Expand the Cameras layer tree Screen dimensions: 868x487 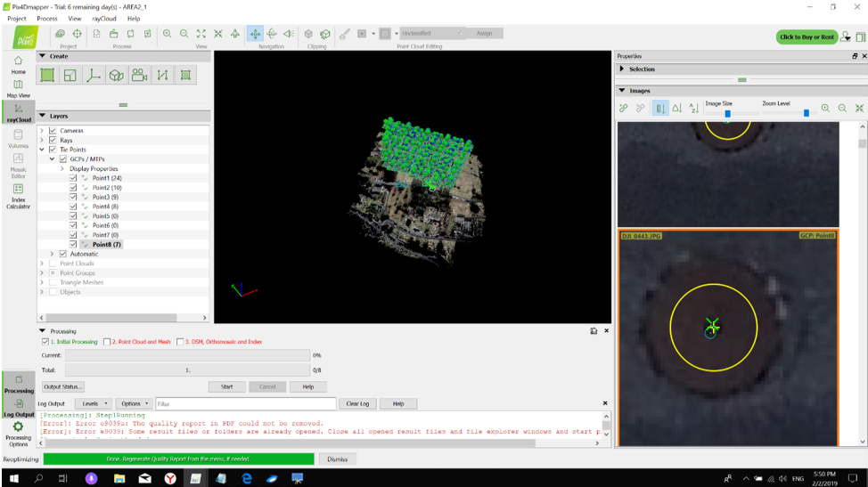click(42, 131)
